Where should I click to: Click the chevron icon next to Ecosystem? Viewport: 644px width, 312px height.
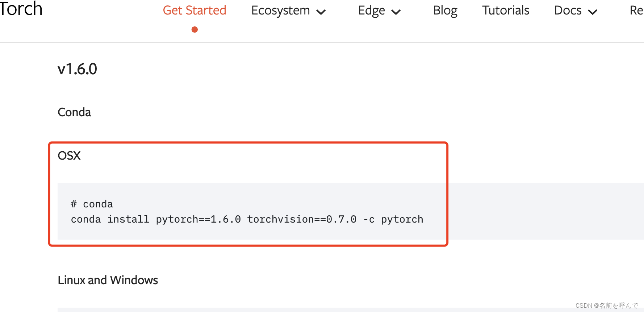321,12
